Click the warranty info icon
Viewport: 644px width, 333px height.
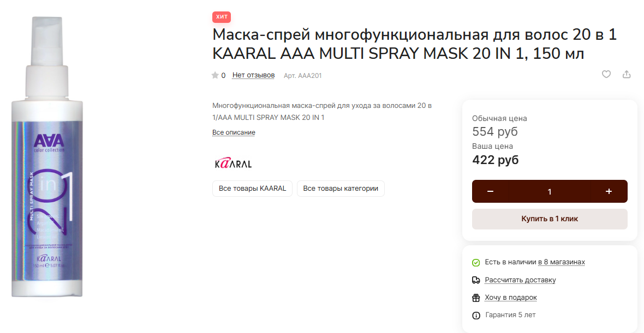(476, 316)
